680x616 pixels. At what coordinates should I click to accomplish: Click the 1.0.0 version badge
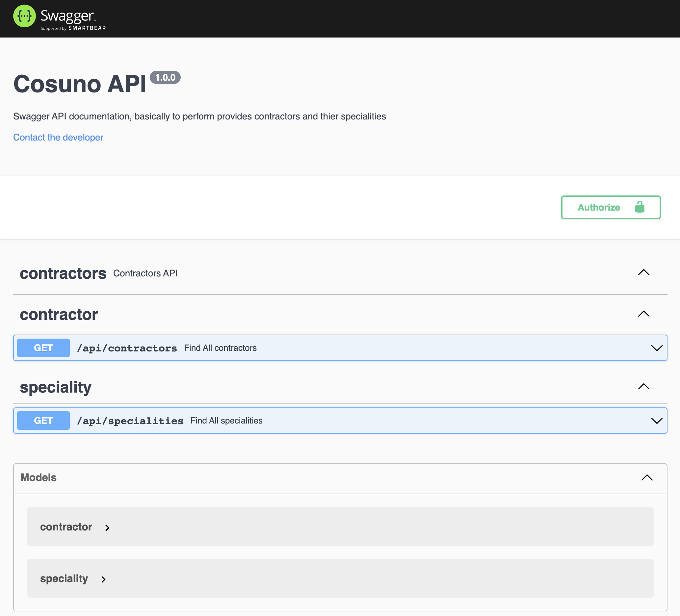[165, 77]
